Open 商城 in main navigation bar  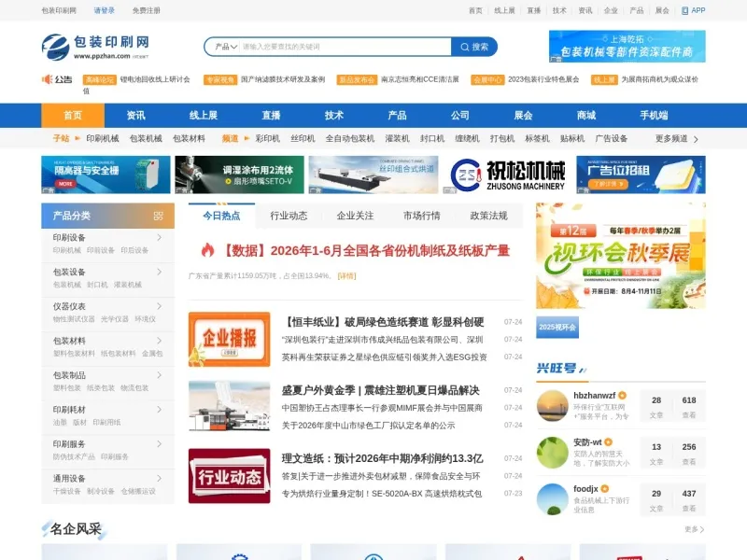(x=586, y=115)
